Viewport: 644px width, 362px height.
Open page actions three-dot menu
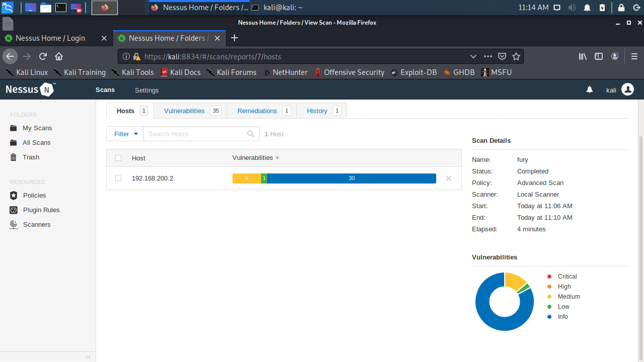point(488,56)
